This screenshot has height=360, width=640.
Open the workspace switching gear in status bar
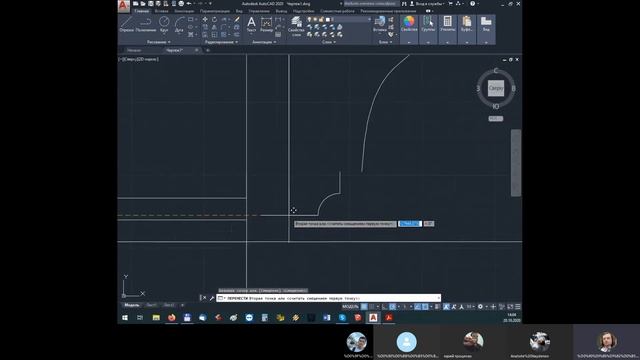[x=480, y=307]
